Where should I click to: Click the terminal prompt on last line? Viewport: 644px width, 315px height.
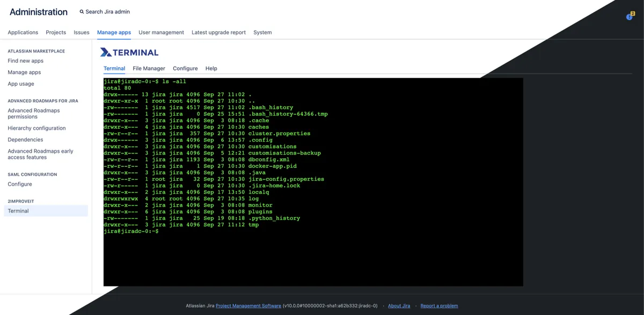coord(131,231)
